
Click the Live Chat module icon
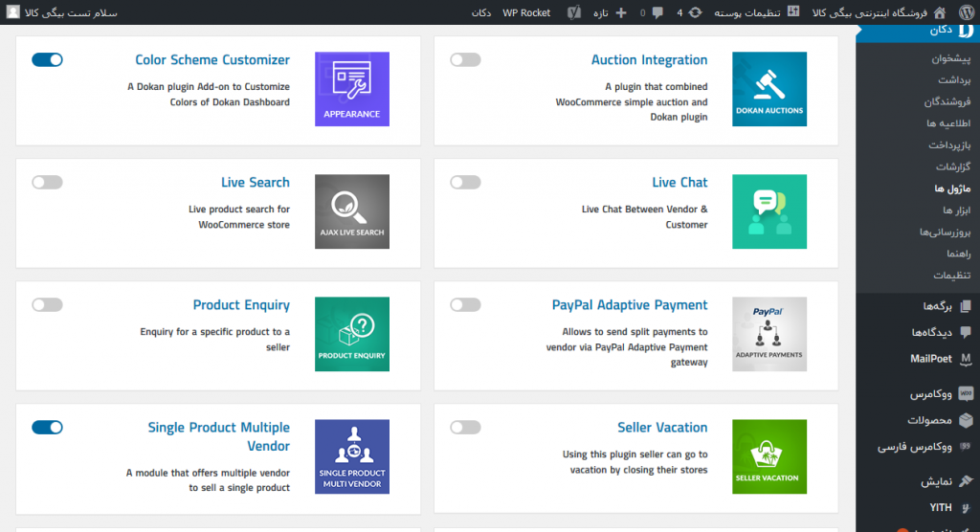coord(769,211)
